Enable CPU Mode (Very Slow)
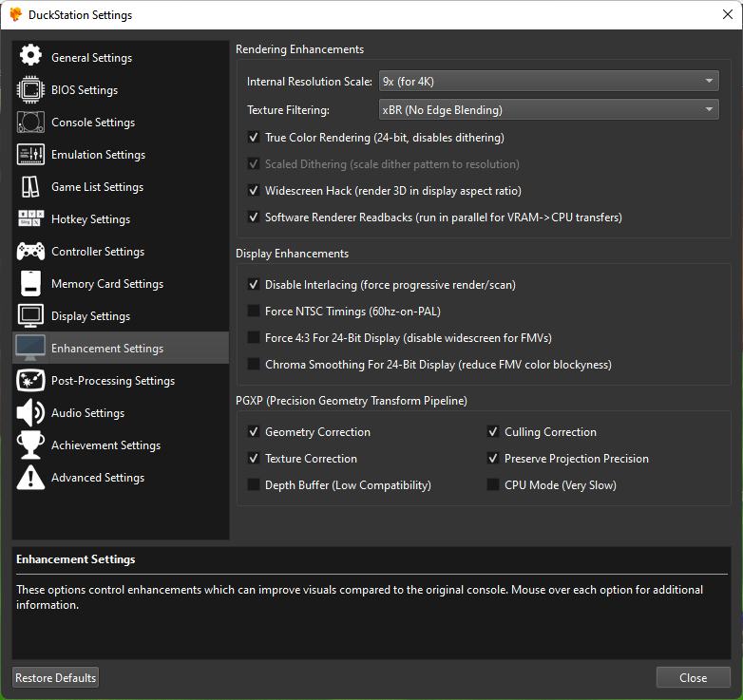This screenshot has height=700, width=743. [x=493, y=484]
